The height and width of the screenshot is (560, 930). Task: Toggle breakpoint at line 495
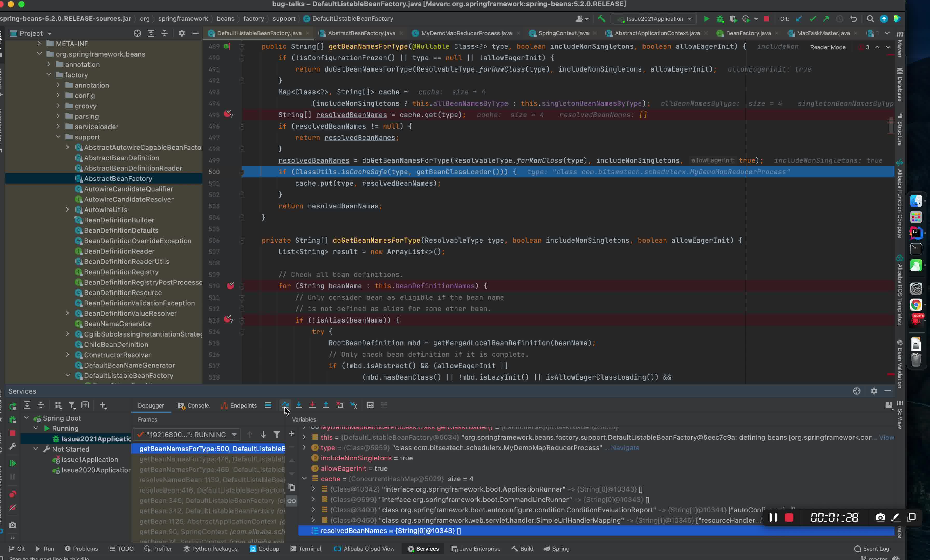coord(228,114)
